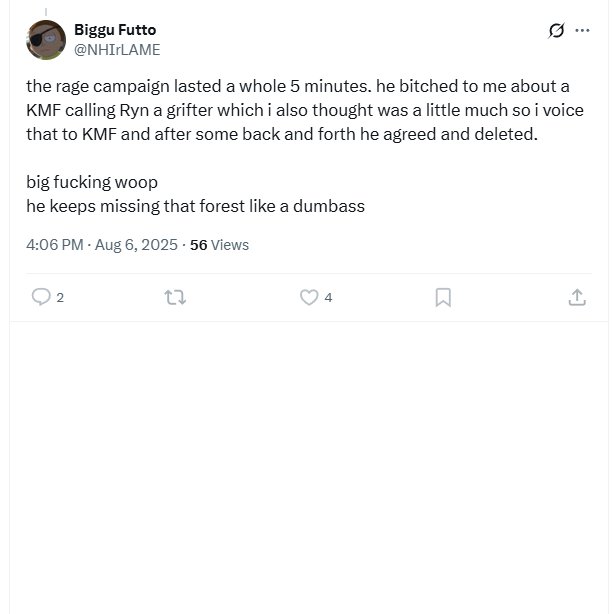The height and width of the screenshot is (614, 614).
Task: Visit the Biggu Futto display name link
Action: pos(115,30)
